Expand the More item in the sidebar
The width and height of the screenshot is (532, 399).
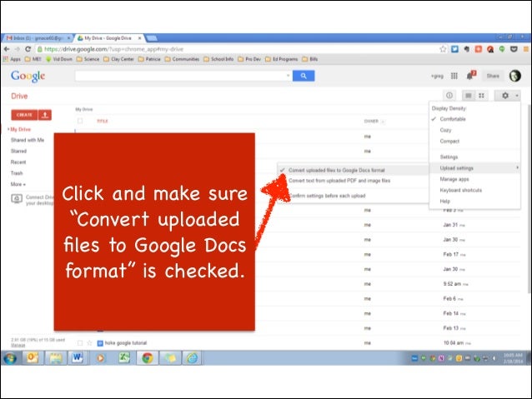pyautogui.click(x=18, y=184)
